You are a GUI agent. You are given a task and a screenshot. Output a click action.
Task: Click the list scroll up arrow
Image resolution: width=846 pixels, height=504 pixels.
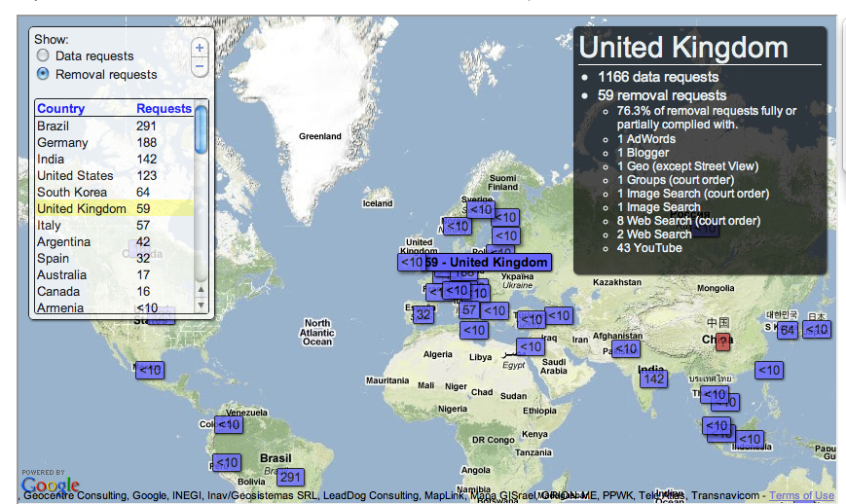[x=201, y=290]
